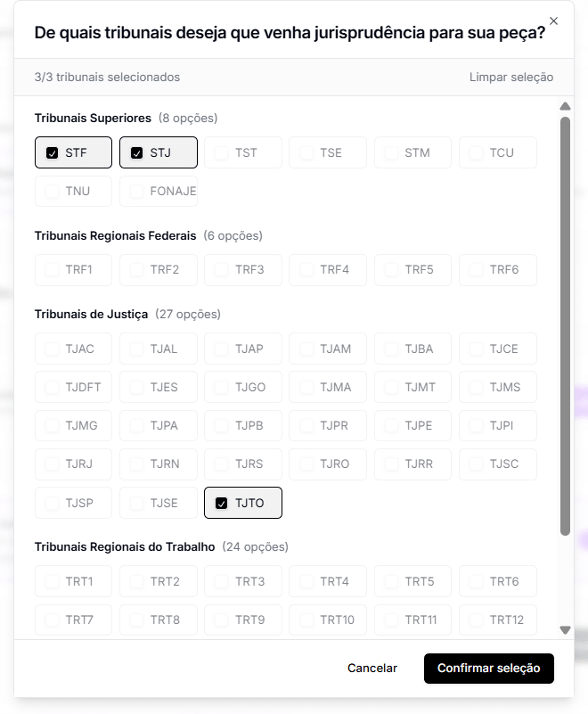Click Limpar seleção link

[511, 77]
